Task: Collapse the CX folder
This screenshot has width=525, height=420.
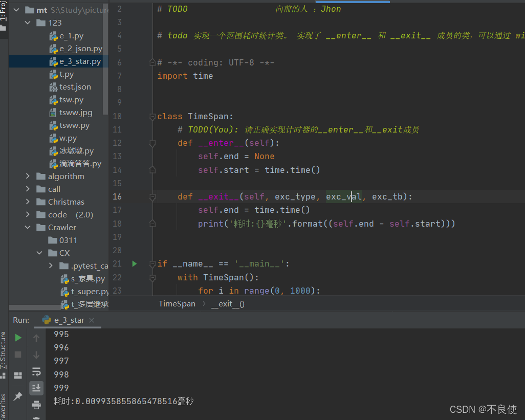Action: 39,253
